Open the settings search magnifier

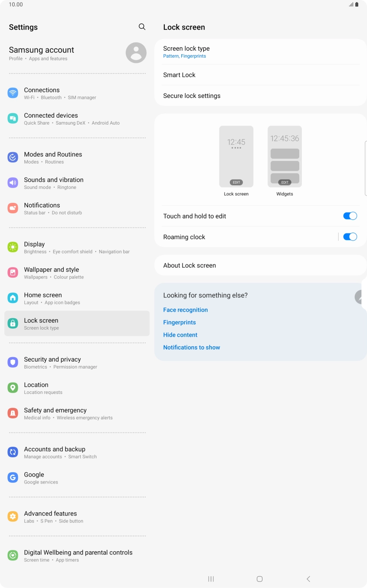[142, 27]
